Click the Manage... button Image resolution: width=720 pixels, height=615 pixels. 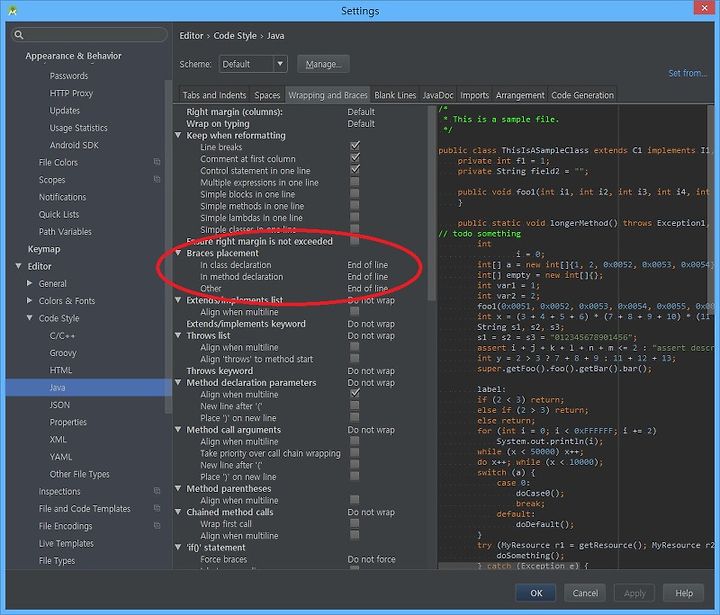(x=323, y=64)
